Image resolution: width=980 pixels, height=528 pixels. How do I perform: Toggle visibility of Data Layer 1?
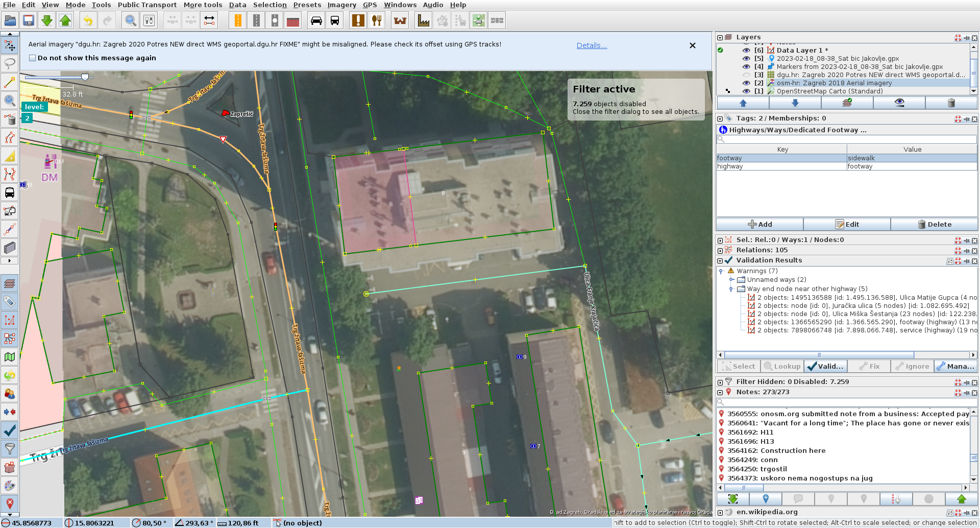coord(746,50)
